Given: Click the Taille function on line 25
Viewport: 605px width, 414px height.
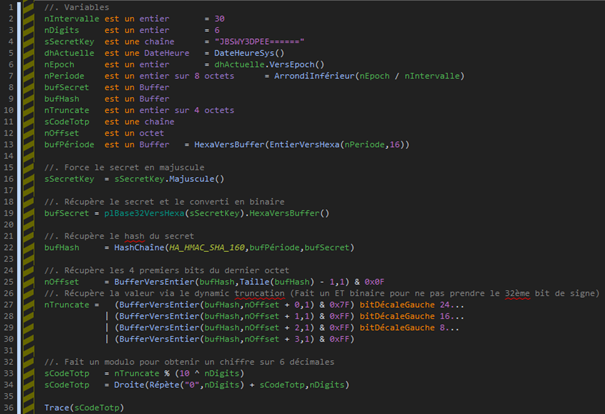Looking at the screenshot, I should (x=252, y=282).
